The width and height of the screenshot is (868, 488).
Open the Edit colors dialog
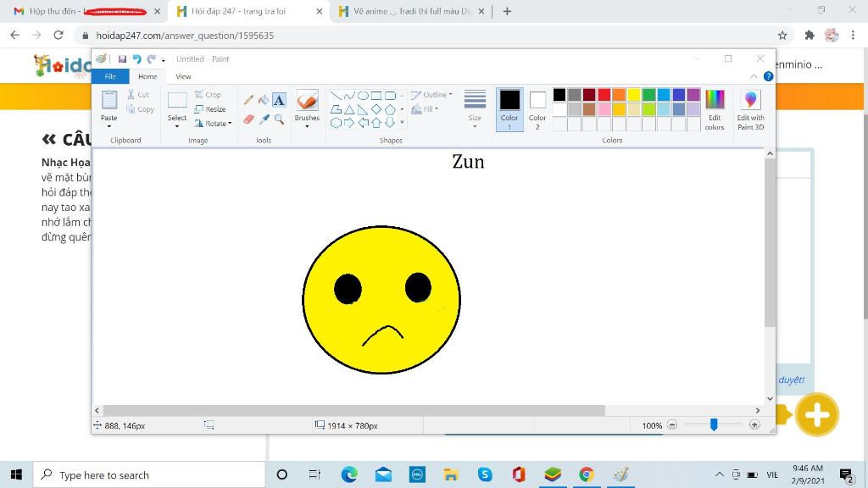coord(715,109)
